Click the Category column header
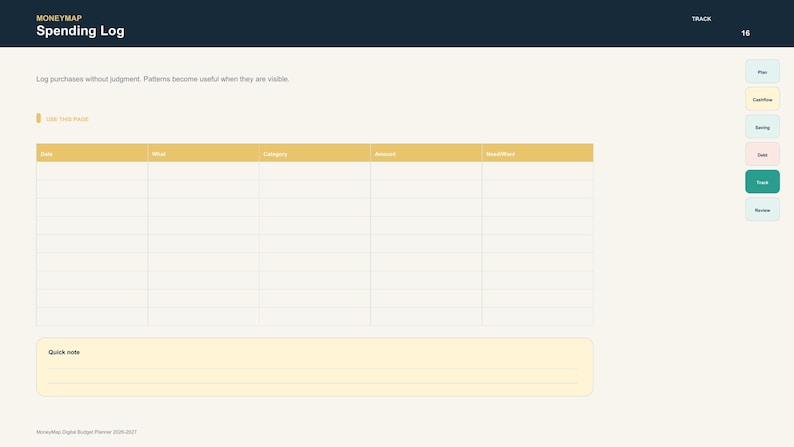The image size is (794, 447). coord(315,153)
